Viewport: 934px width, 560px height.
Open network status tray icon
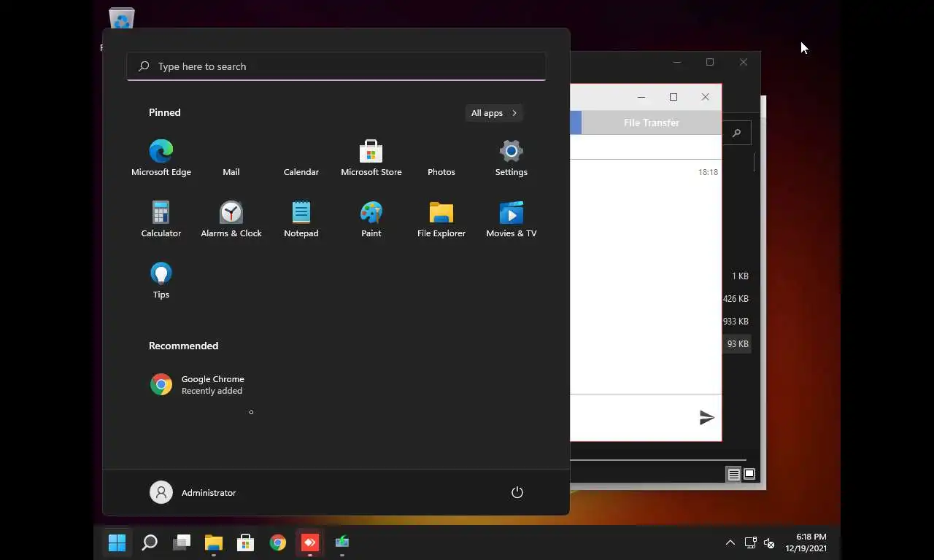(x=750, y=542)
